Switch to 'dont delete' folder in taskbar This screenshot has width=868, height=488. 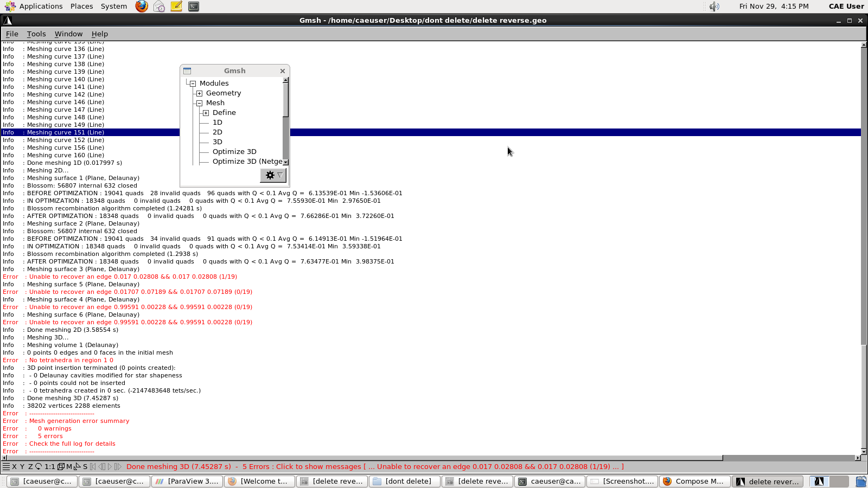[x=404, y=481]
